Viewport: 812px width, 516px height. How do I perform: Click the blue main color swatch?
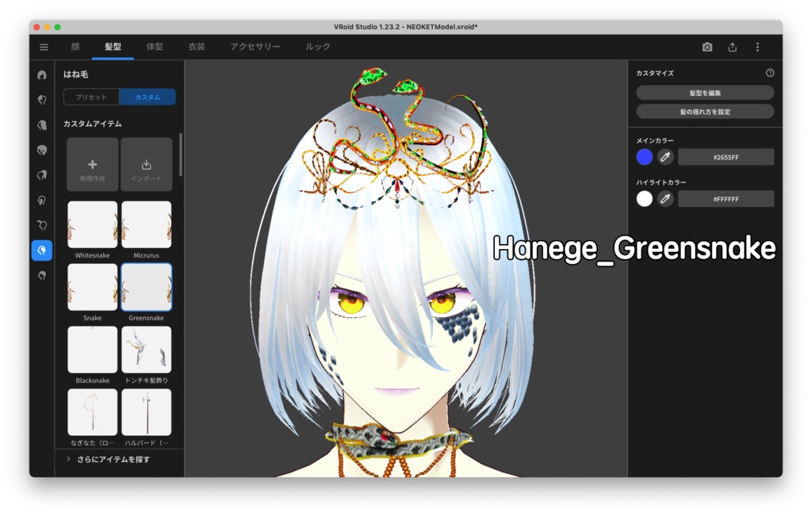click(642, 157)
